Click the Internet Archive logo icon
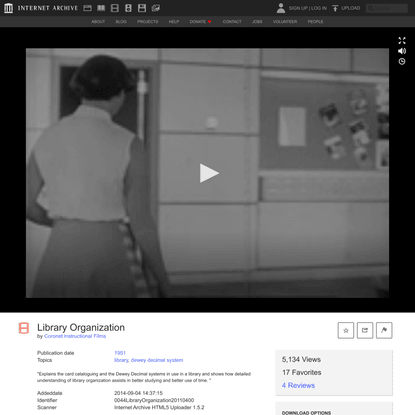 point(9,8)
